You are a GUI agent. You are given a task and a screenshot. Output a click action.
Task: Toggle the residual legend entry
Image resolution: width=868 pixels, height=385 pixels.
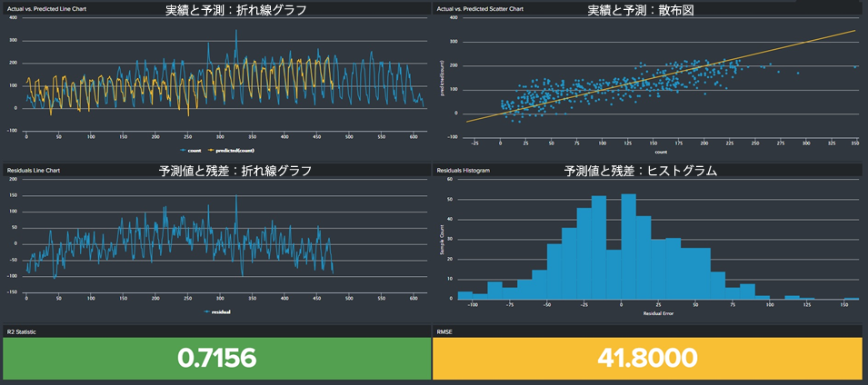[x=216, y=311]
